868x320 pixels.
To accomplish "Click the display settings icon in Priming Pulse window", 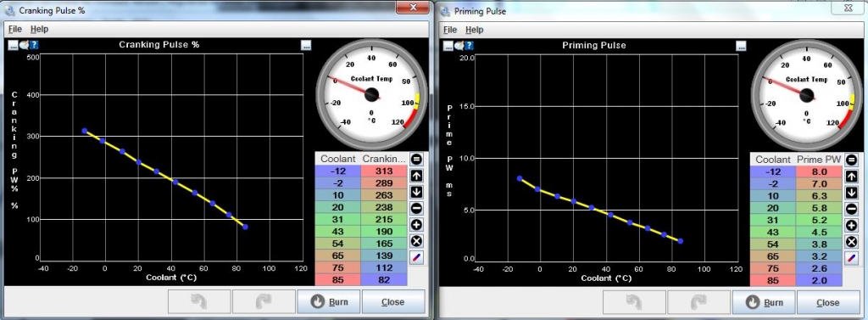I will coord(459,46).
